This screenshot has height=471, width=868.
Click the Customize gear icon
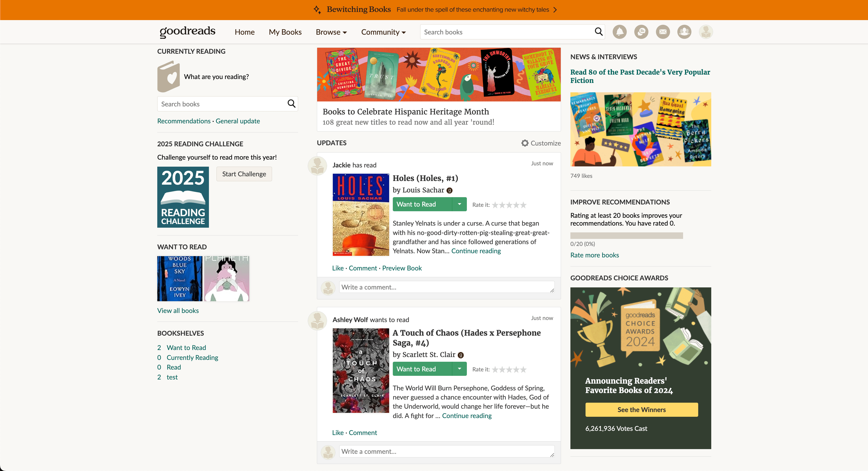(525, 143)
